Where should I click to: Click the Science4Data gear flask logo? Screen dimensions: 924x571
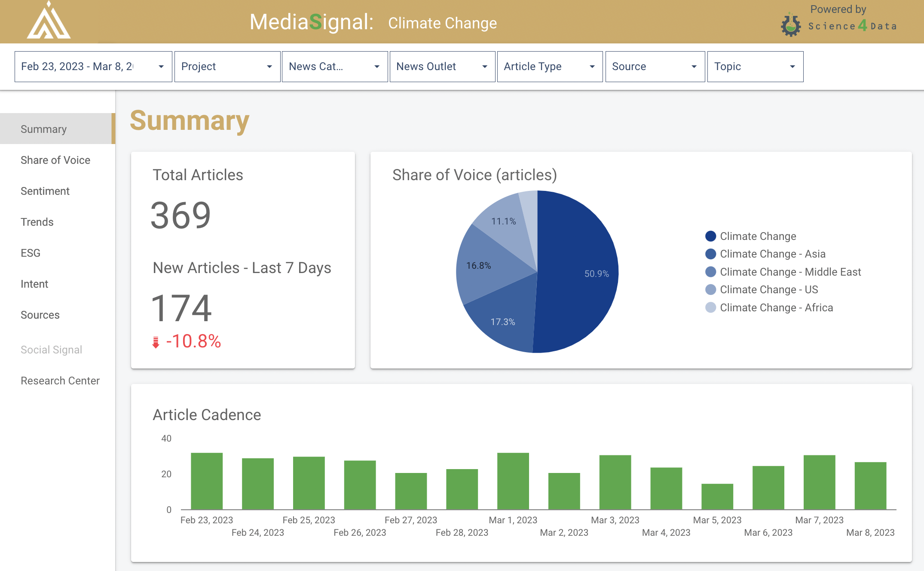791,25
